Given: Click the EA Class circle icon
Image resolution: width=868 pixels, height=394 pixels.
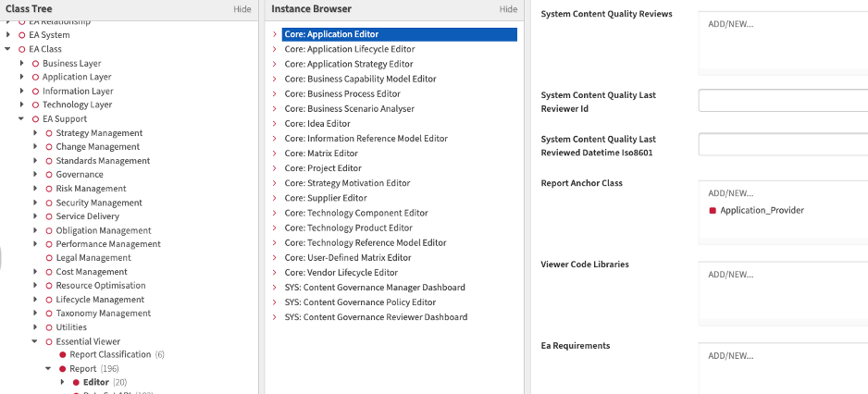Looking at the screenshot, I should tap(22, 49).
